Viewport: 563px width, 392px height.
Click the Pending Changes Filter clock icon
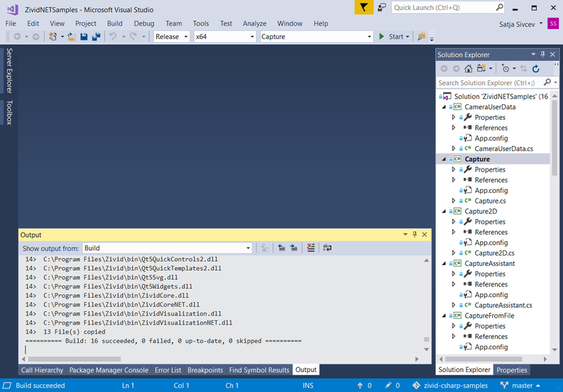(x=505, y=69)
